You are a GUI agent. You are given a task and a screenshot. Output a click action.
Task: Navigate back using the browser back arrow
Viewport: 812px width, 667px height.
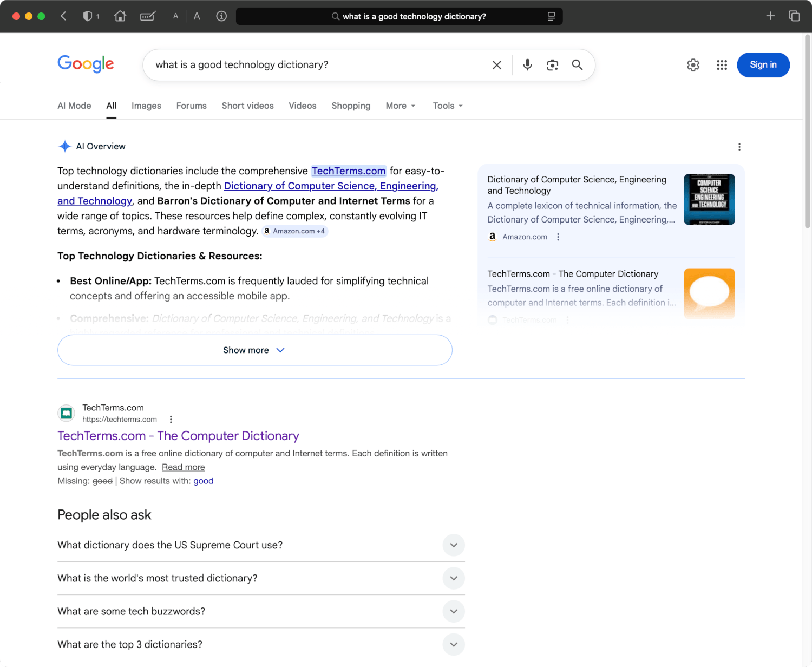[x=63, y=16]
